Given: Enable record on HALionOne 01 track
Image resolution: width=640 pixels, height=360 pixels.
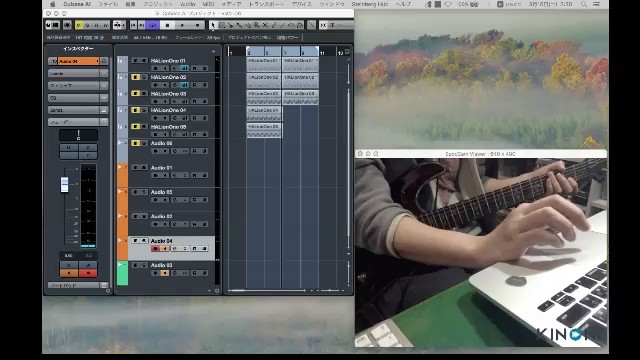Looking at the screenshot, I should (155, 68).
